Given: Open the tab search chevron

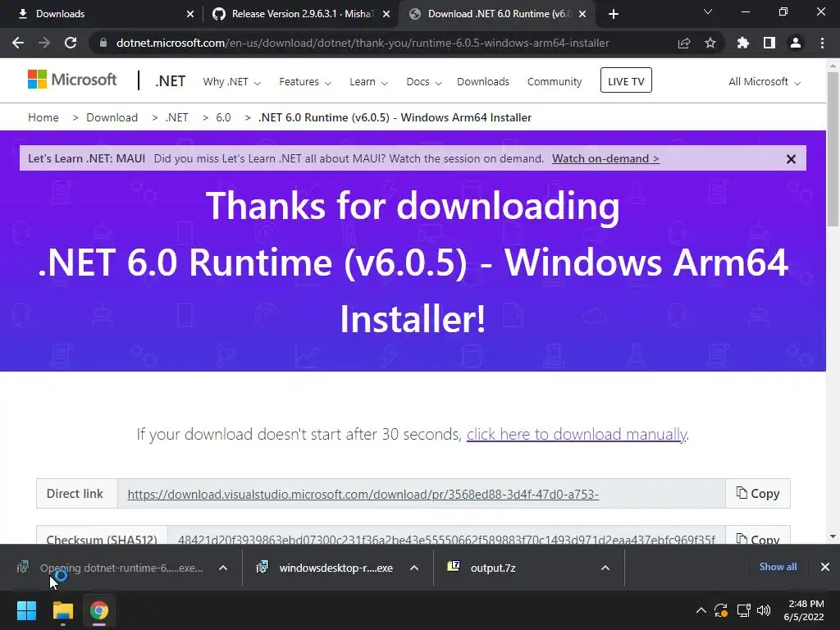Looking at the screenshot, I should (x=708, y=11).
